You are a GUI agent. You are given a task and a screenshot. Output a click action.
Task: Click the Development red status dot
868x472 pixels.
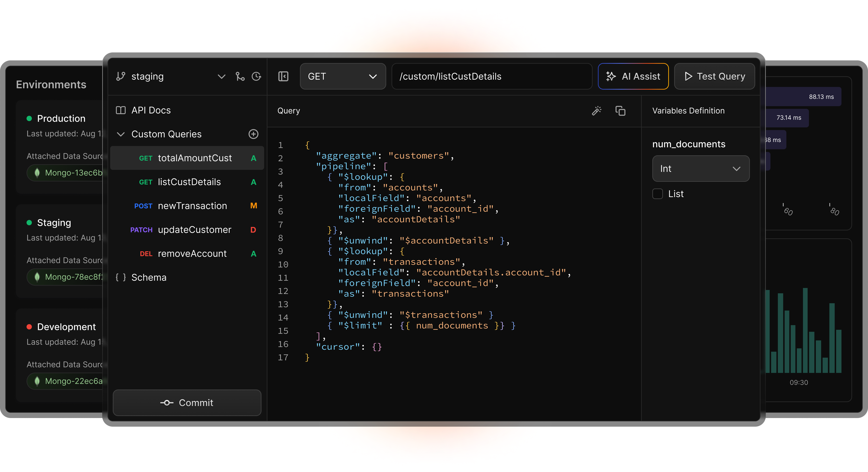click(x=29, y=327)
